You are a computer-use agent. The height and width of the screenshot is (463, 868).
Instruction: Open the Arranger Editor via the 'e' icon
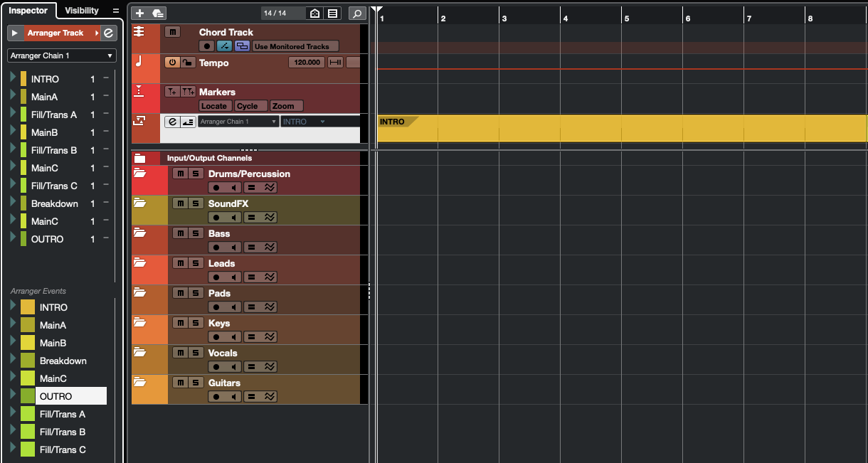click(x=171, y=121)
